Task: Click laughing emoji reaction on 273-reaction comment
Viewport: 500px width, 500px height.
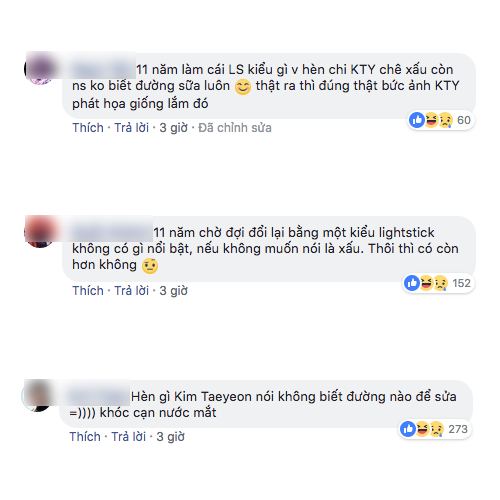Action: (422, 429)
